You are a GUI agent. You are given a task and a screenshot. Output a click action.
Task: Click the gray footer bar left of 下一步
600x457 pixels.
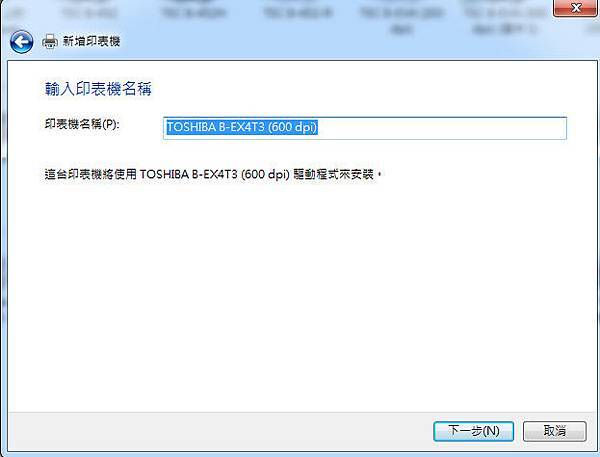click(220, 431)
